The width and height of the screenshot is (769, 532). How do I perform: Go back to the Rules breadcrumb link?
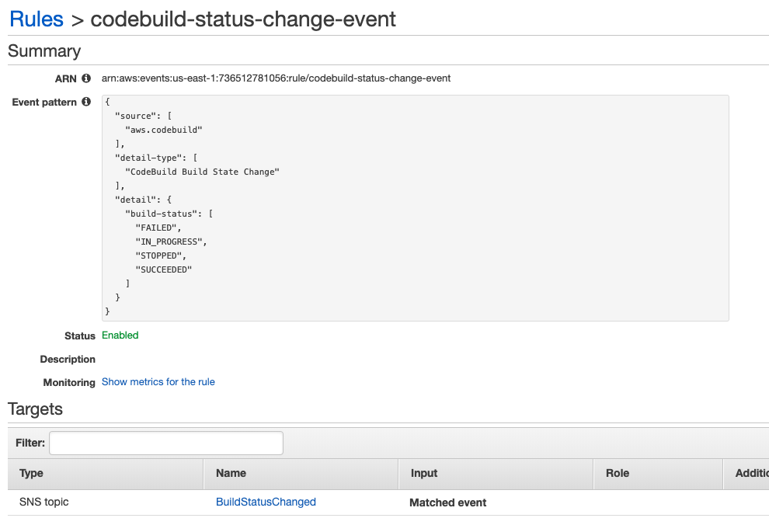37,19
